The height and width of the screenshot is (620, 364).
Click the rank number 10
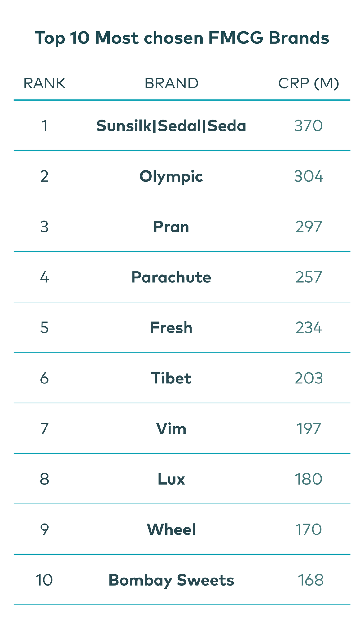click(44, 580)
